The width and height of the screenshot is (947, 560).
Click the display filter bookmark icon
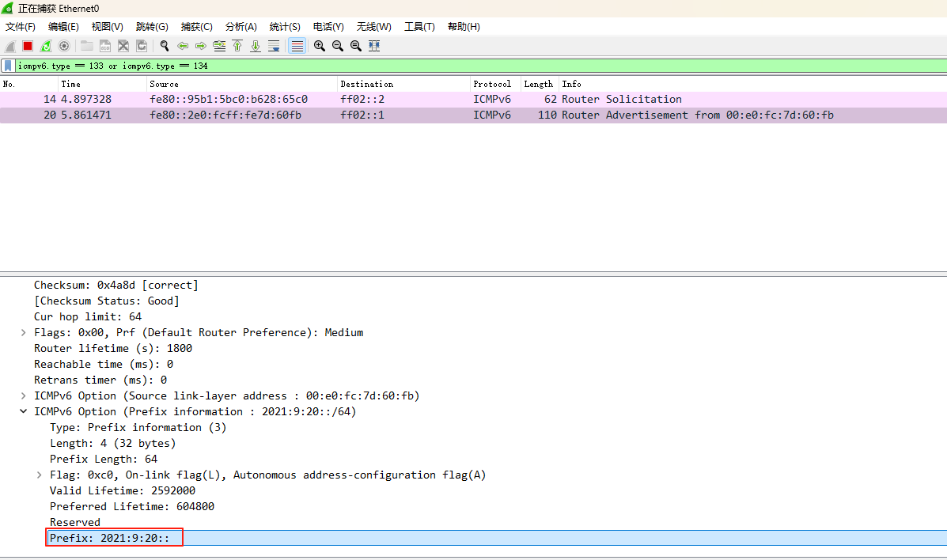(x=8, y=66)
